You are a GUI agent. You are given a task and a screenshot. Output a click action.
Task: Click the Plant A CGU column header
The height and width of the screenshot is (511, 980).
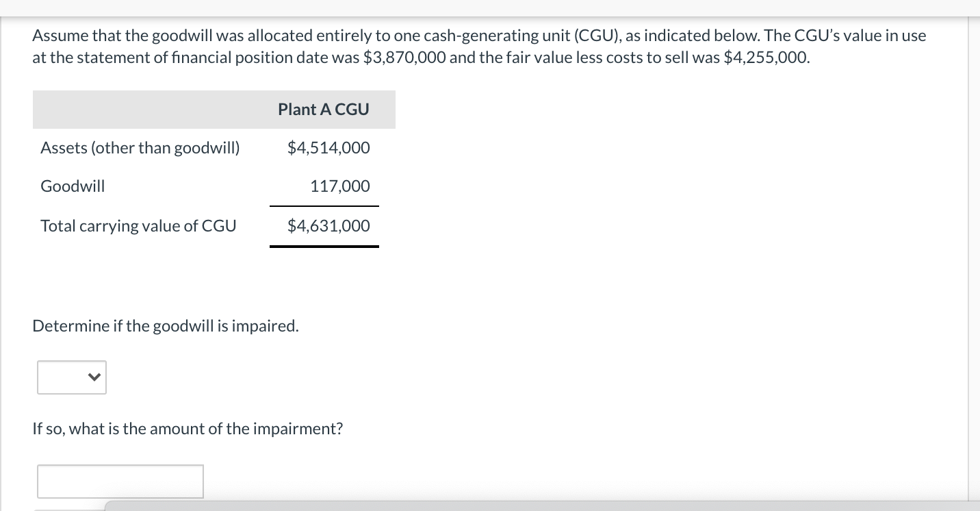tap(323, 110)
